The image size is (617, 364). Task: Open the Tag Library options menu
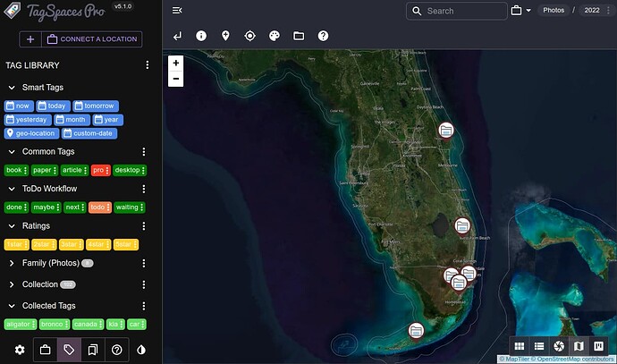[148, 65]
